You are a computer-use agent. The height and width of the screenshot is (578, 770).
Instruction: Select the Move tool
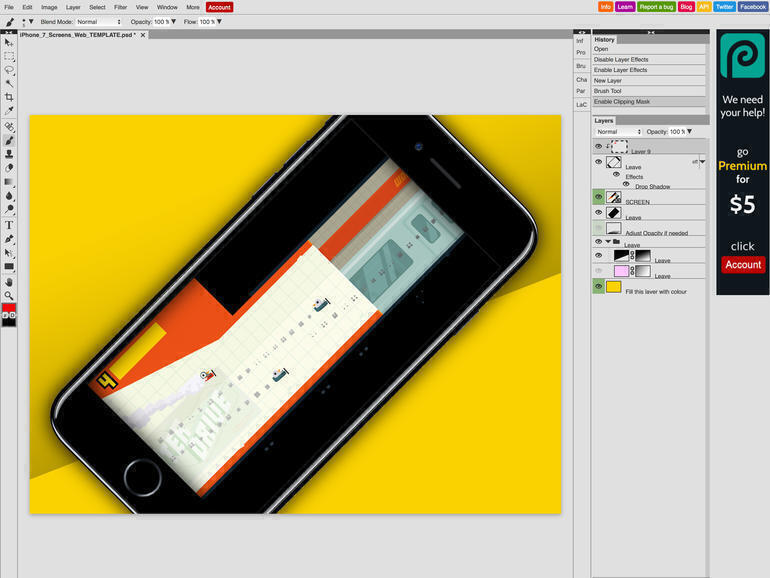9,43
